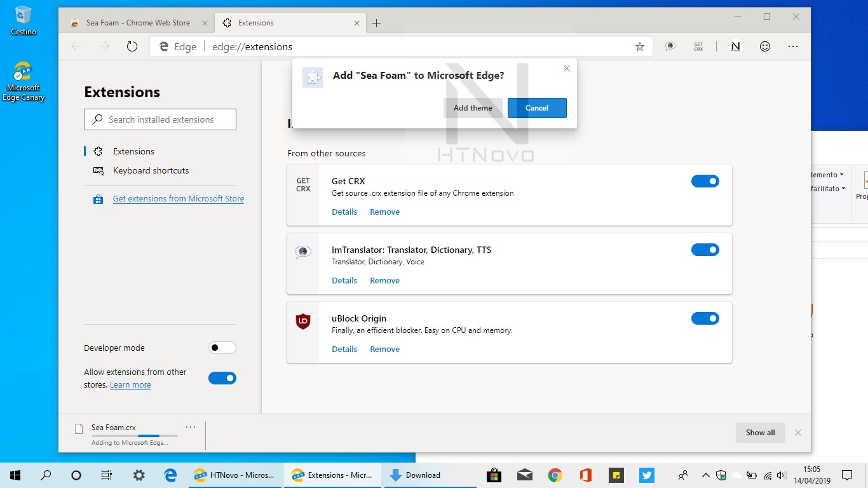Open options for Sea Foam.crx download

(x=190, y=428)
